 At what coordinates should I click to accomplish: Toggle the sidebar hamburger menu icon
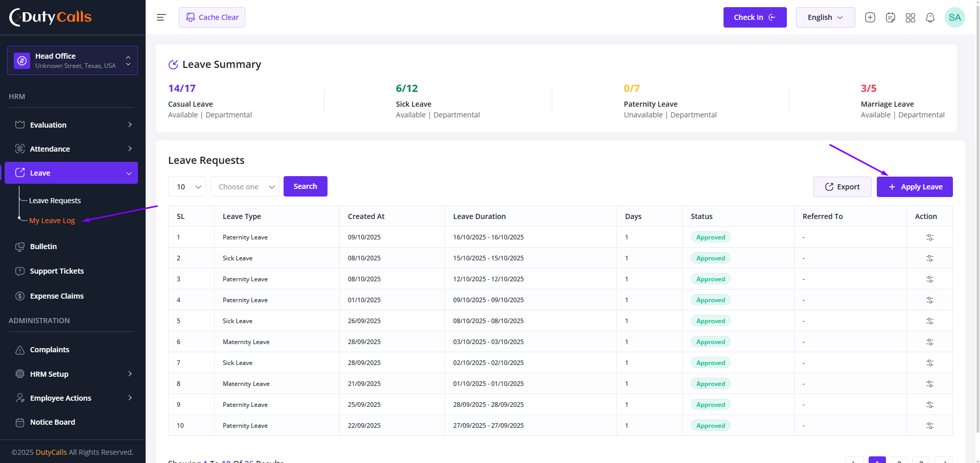(161, 17)
